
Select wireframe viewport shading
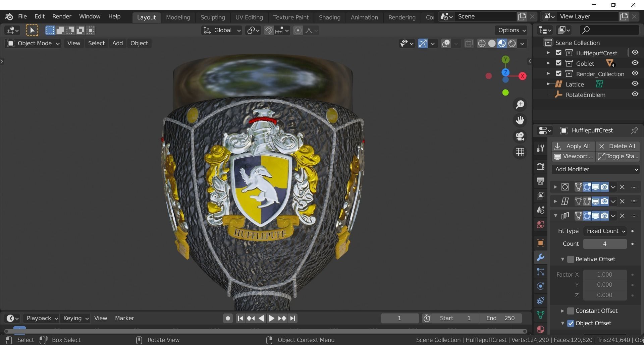click(x=482, y=44)
